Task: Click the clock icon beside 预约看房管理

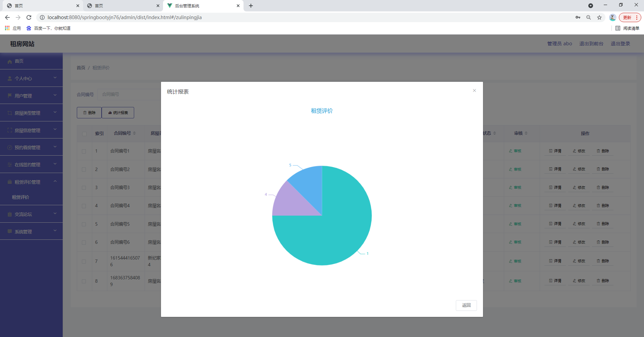Action: pyautogui.click(x=9, y=147)
